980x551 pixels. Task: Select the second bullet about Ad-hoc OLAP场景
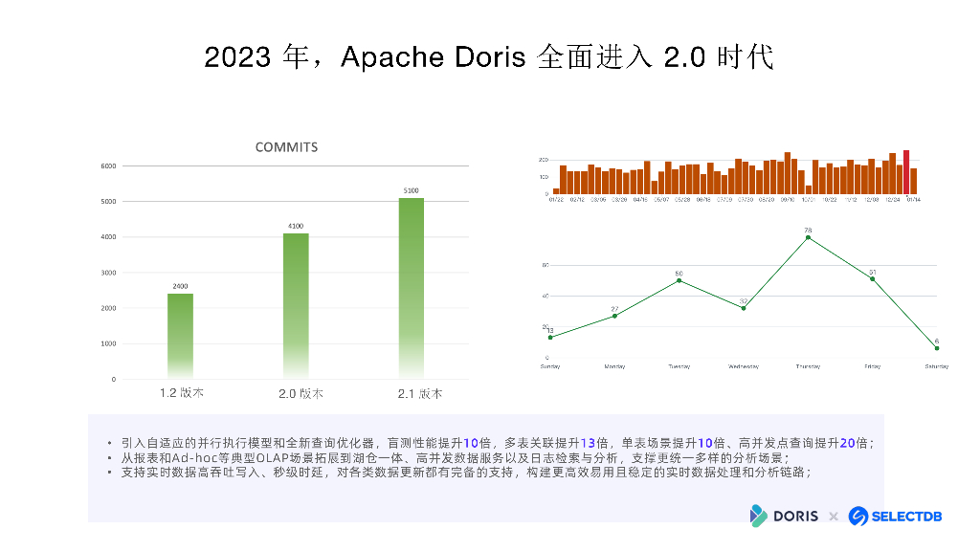click(x=456, y=458)
